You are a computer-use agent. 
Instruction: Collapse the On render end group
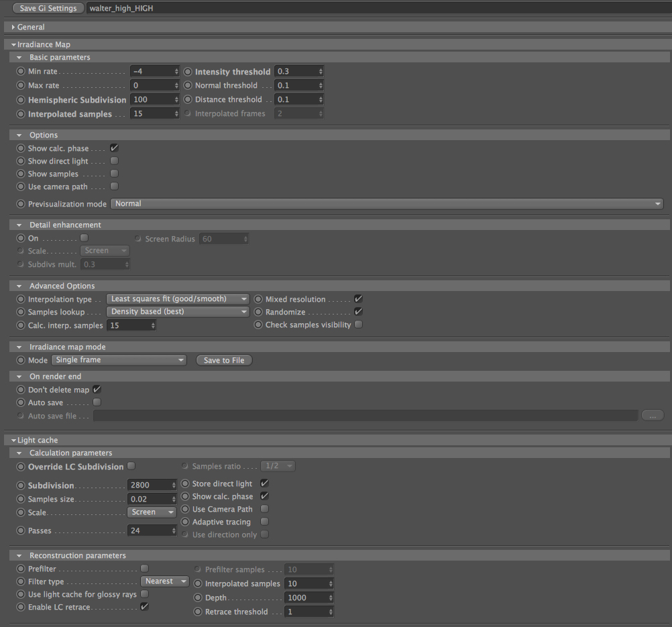pyautogui.click(x=19, y=377)
